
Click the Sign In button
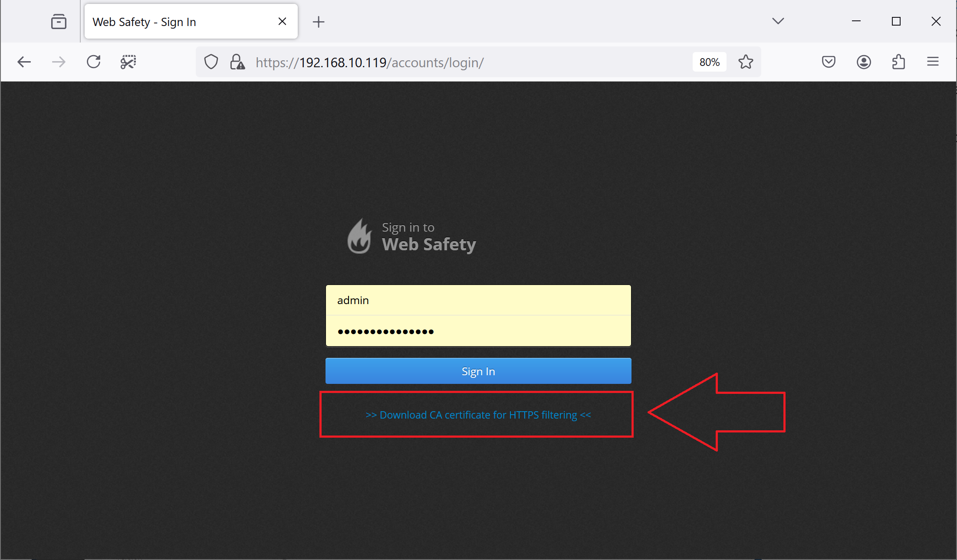point(477,371)
